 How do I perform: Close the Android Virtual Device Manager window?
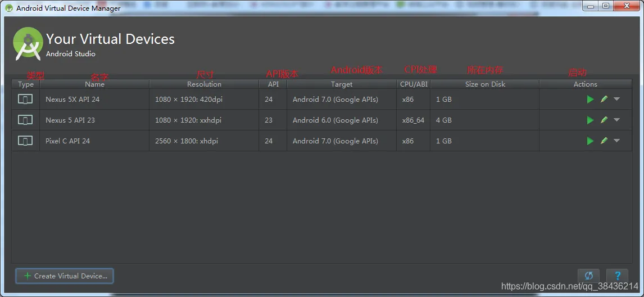pos(627,6)
